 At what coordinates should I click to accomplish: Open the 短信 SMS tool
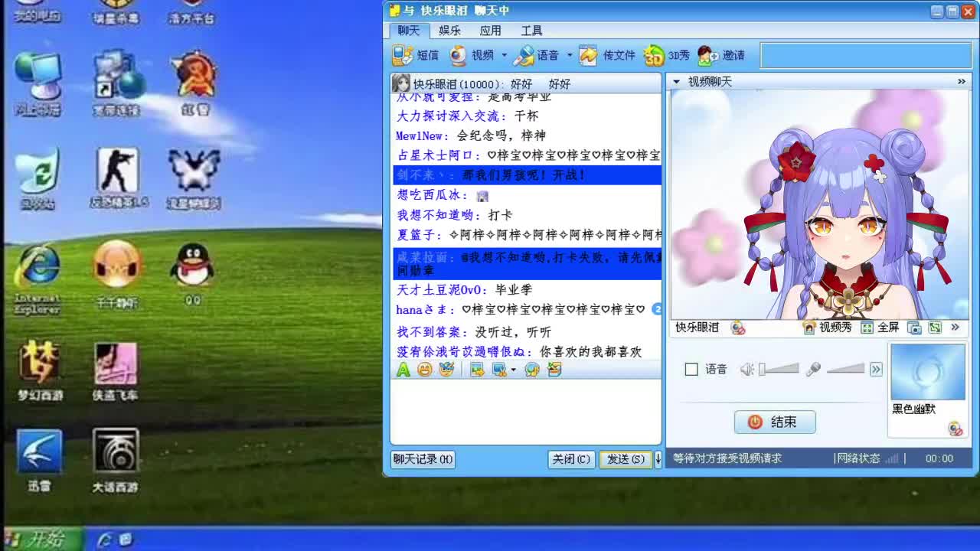(416, 55)
